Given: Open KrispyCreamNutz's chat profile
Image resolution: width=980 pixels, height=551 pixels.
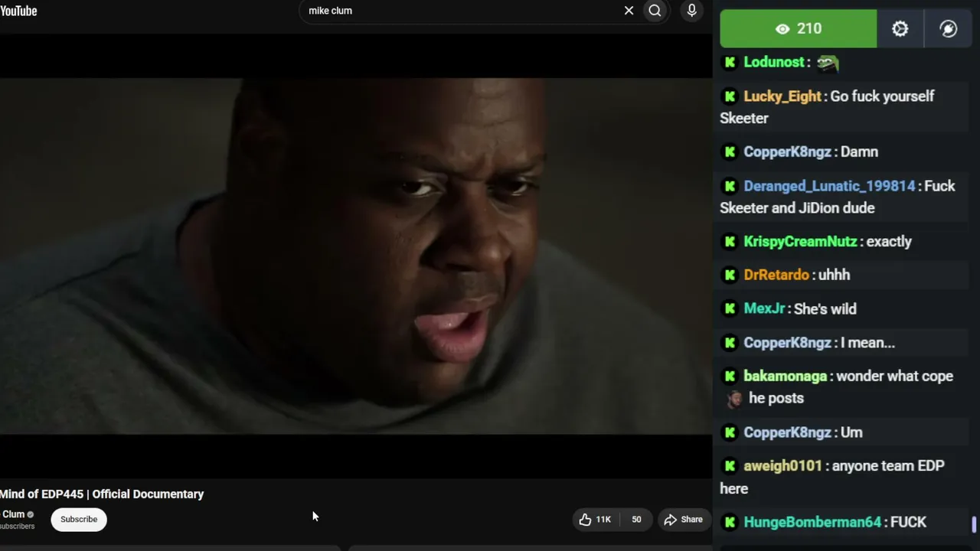Looking at the screenshot, I should click(800, 242).
